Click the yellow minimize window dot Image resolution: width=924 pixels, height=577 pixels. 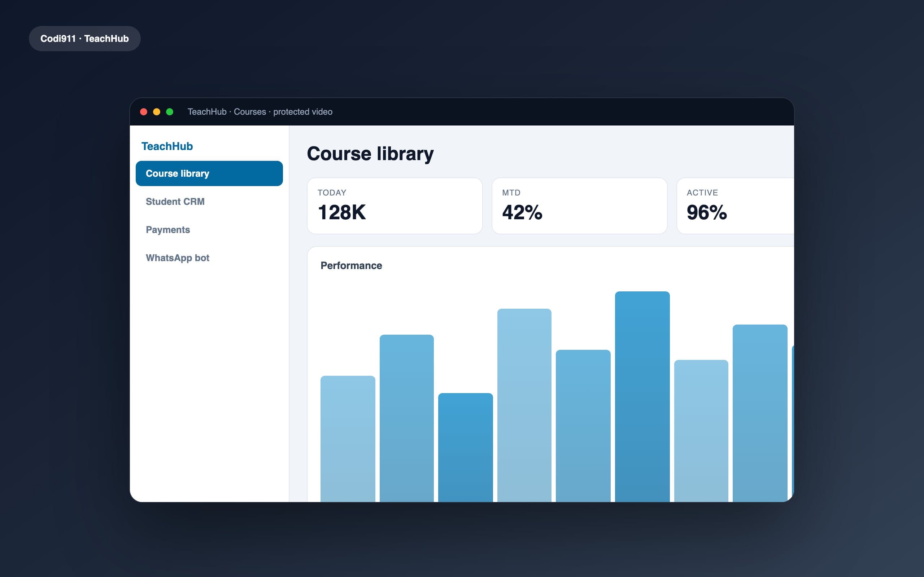coord(157,112)
